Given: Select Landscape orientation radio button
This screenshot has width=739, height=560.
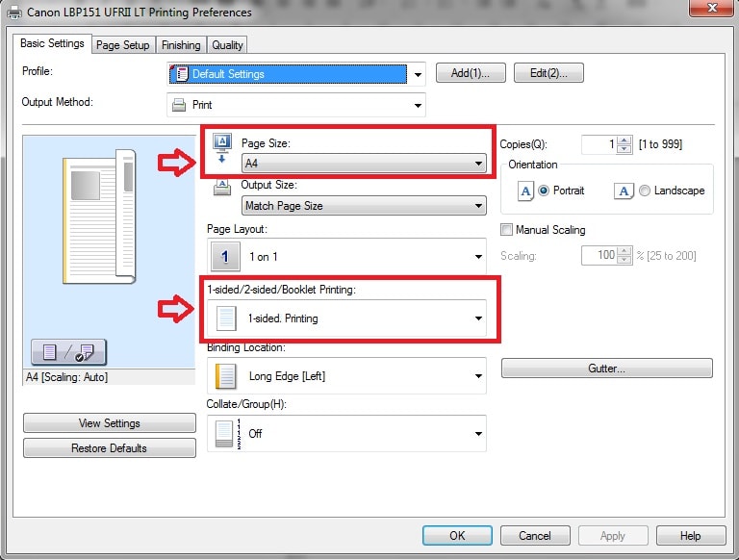Looking at the screenshot, I should tap(645, 191).
